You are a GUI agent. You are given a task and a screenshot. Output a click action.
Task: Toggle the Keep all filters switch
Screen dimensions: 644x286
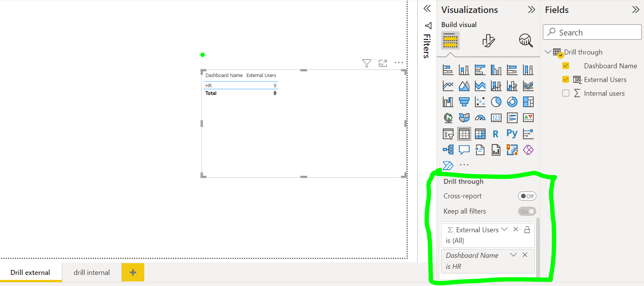click(527, 211)
